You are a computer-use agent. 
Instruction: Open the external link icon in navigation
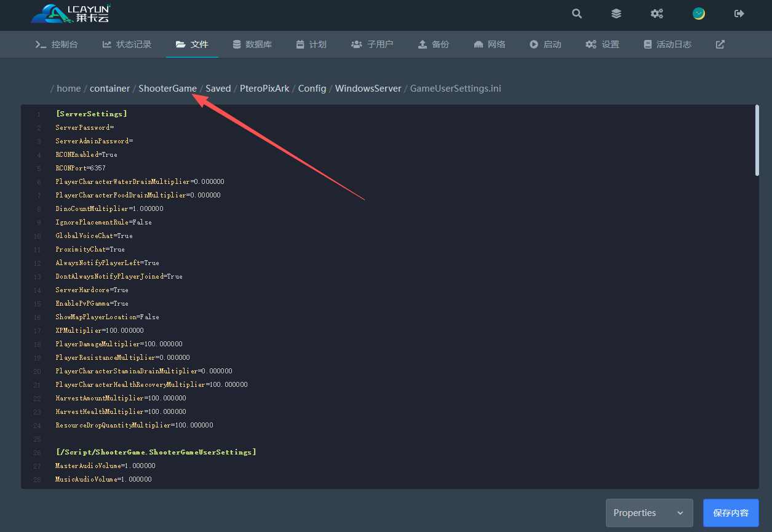720,44
